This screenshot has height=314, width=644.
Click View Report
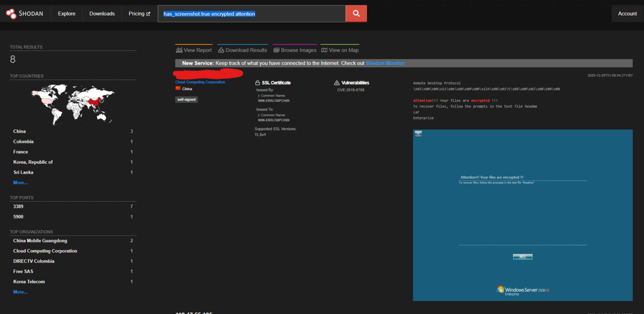click(x=194, y=50)
